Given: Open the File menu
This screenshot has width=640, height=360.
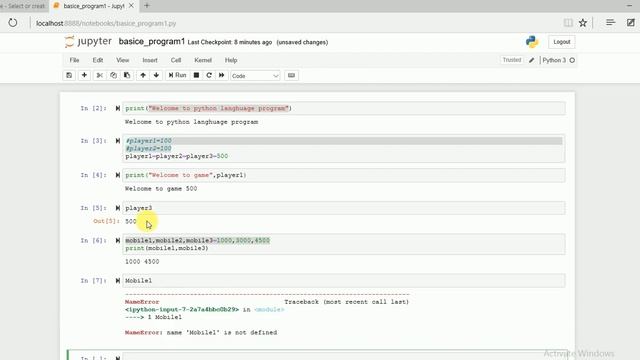Looking at the screenshot, I should [x=74, y=60].
